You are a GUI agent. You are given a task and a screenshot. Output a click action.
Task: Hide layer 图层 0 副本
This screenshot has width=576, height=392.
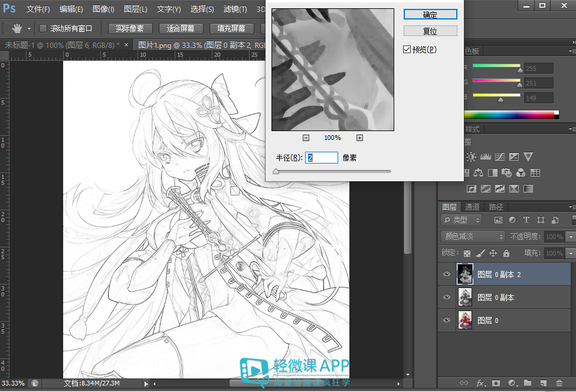point(447,297)
